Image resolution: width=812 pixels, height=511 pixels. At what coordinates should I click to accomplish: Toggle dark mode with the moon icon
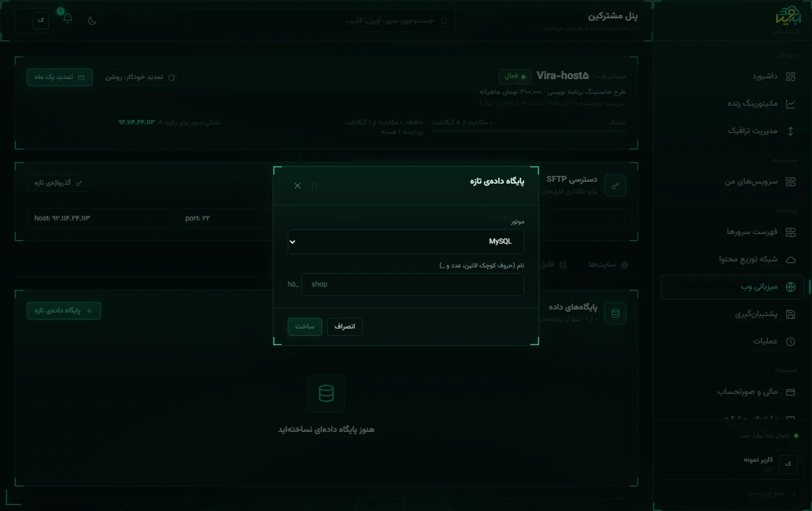pyautogui.click(x=92, y=21)
